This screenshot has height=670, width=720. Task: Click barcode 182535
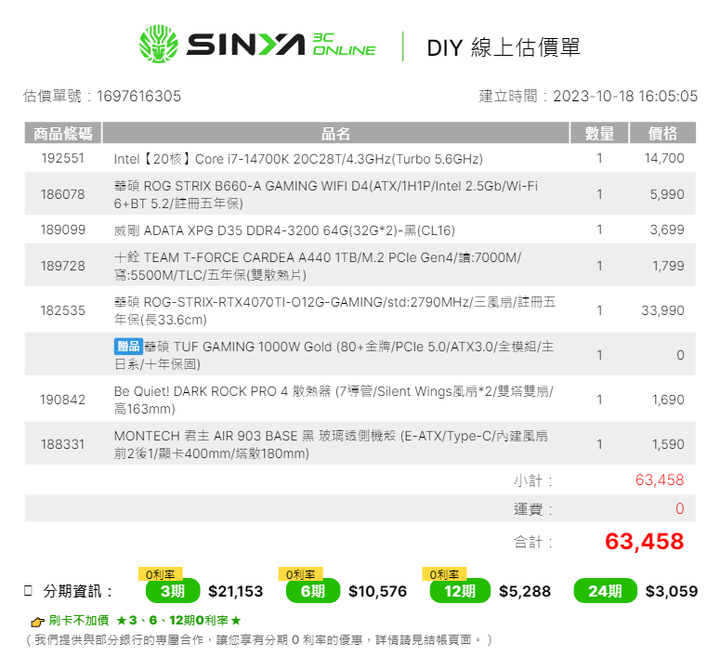click(63, 311)
